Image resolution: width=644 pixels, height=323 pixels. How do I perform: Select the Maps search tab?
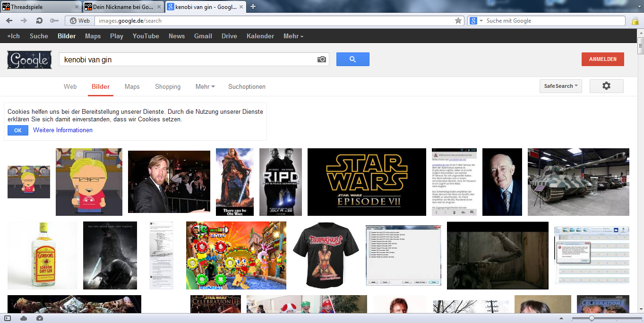tap(132, 86)
